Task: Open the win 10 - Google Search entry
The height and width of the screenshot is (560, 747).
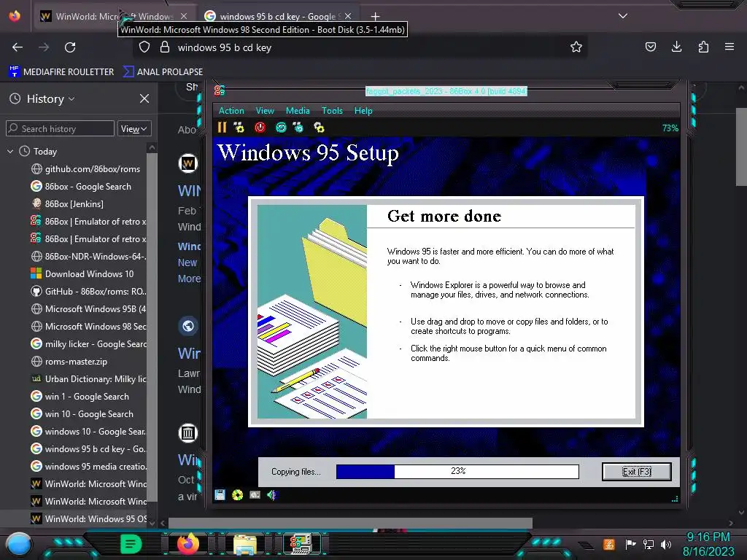Action: [82, 414]
